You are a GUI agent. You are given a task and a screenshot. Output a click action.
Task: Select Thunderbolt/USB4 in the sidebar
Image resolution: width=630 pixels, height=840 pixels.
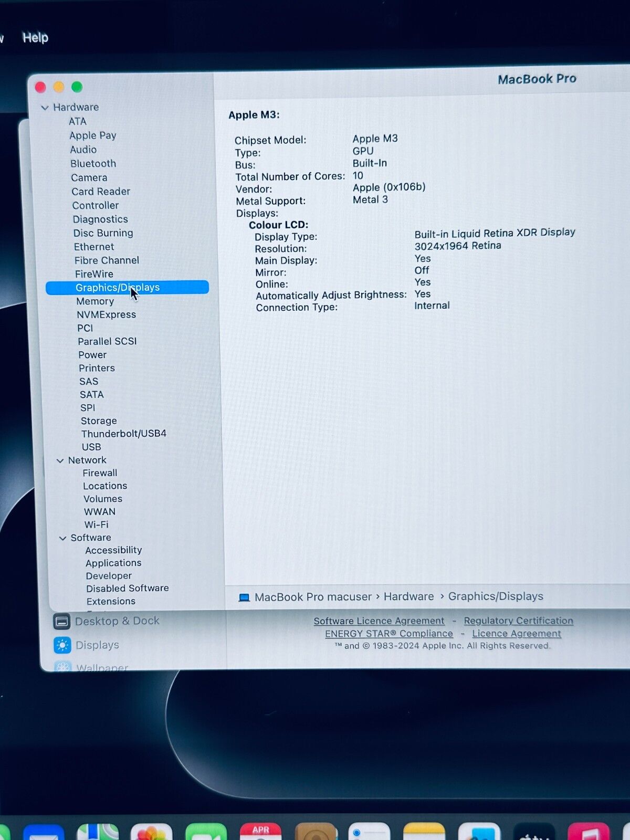pos(124,434)
